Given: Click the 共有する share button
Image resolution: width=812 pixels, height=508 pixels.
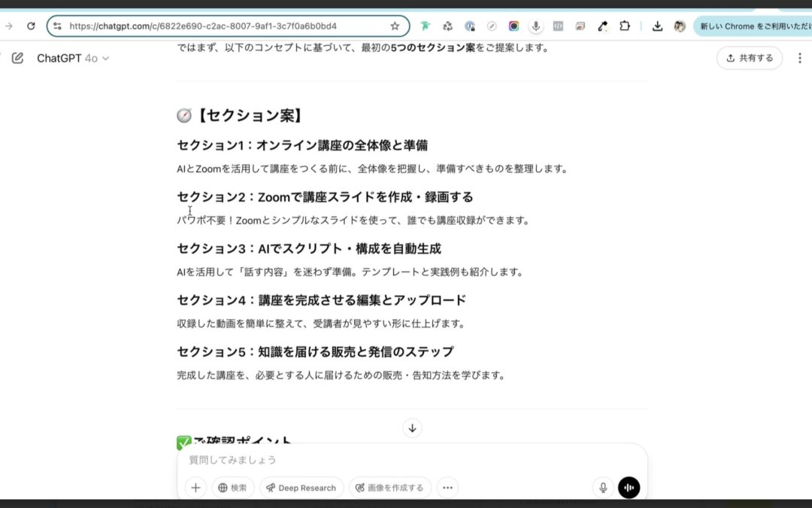Looking at the screenshot, I should coord(749,58).
